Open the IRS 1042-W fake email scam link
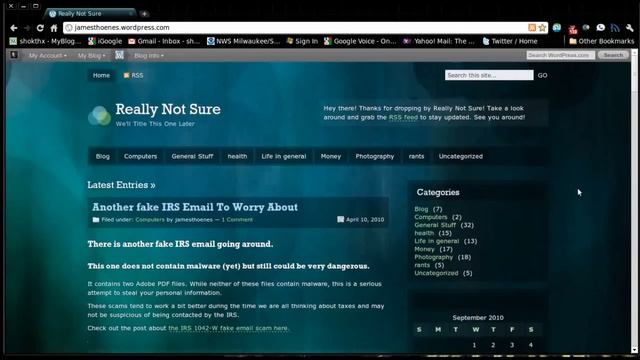Image resolution: width=640 pixels, height=360 pixels. coord(228,328)
